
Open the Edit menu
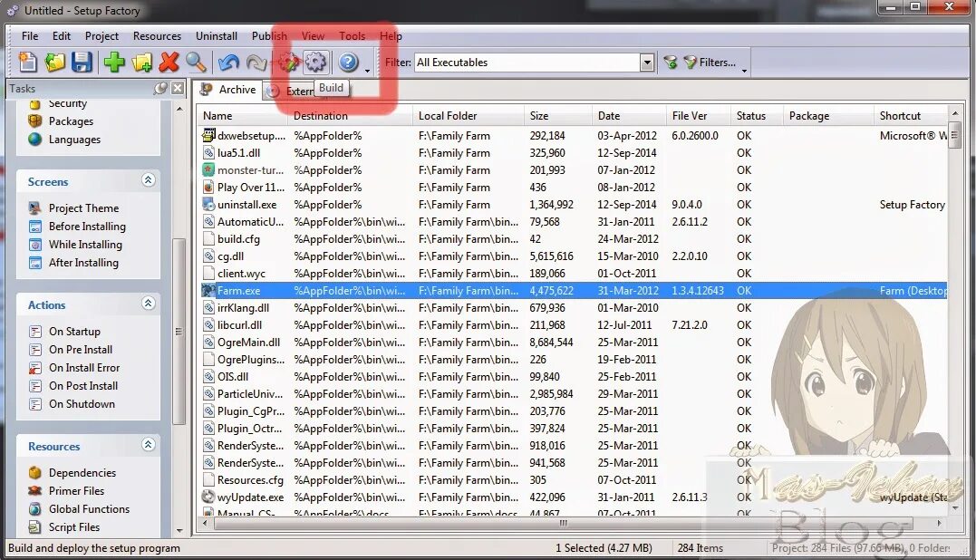(61, 36)
